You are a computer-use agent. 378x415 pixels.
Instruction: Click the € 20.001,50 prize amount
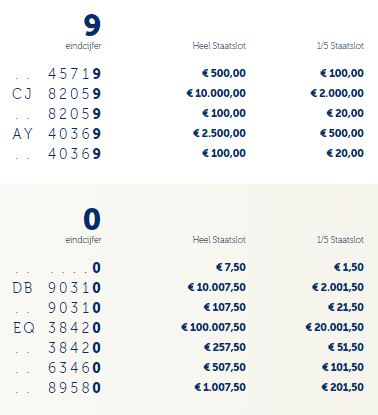point(334,327)
